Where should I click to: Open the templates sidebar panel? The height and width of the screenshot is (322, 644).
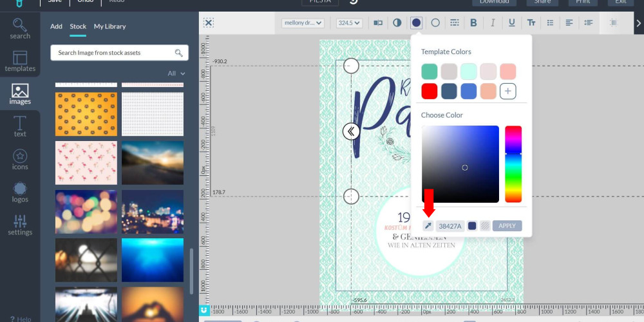(20, 61)
